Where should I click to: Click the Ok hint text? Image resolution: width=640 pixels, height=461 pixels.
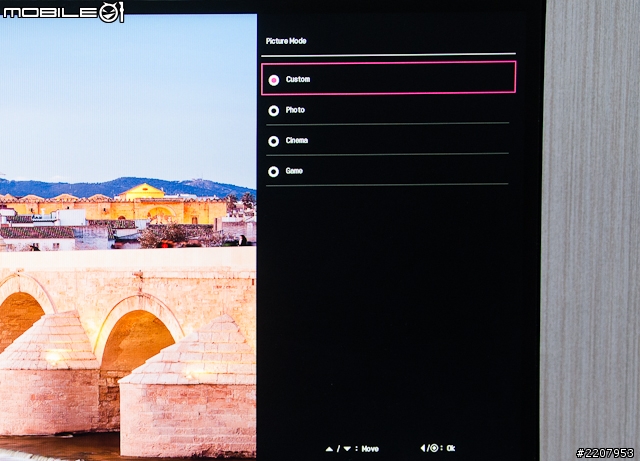click(x=451, y=448)
